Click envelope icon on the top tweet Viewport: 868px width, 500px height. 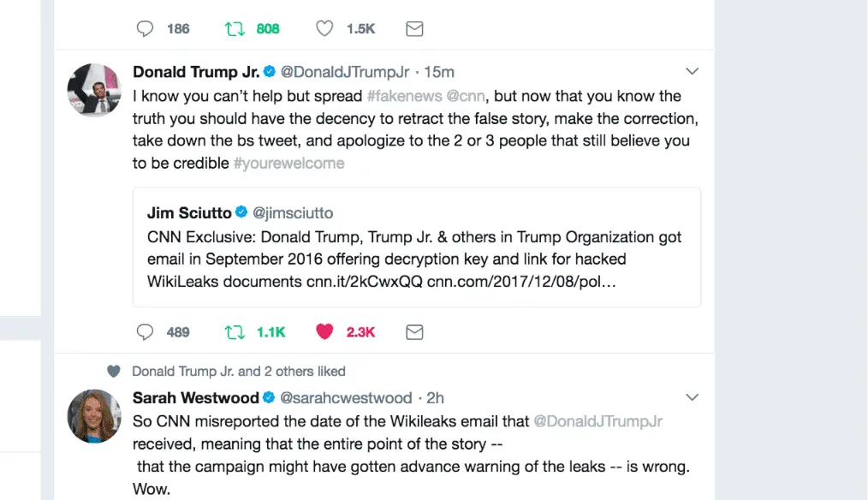point(414,28)
